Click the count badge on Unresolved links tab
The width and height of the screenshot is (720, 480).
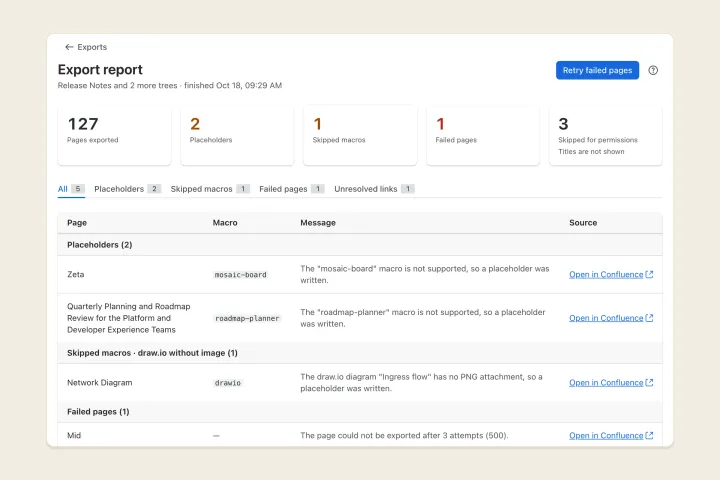(x=408, y=189)
